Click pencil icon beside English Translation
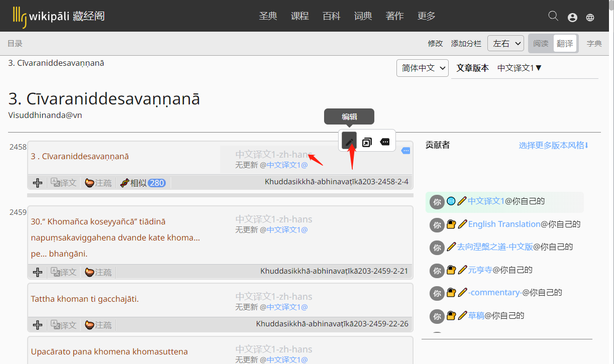The width and height of the screenshot is (614, 364). click(x=462, y=224)
